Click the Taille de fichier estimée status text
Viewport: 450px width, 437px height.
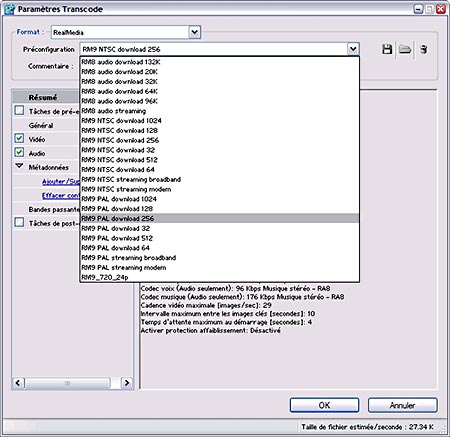pyautogui.click(x=368, y=427)
